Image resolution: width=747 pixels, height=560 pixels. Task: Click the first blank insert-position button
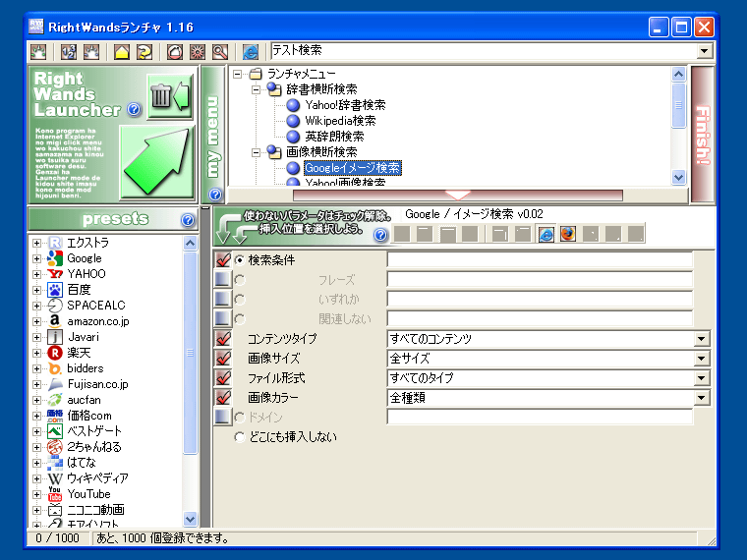point(402,234)
